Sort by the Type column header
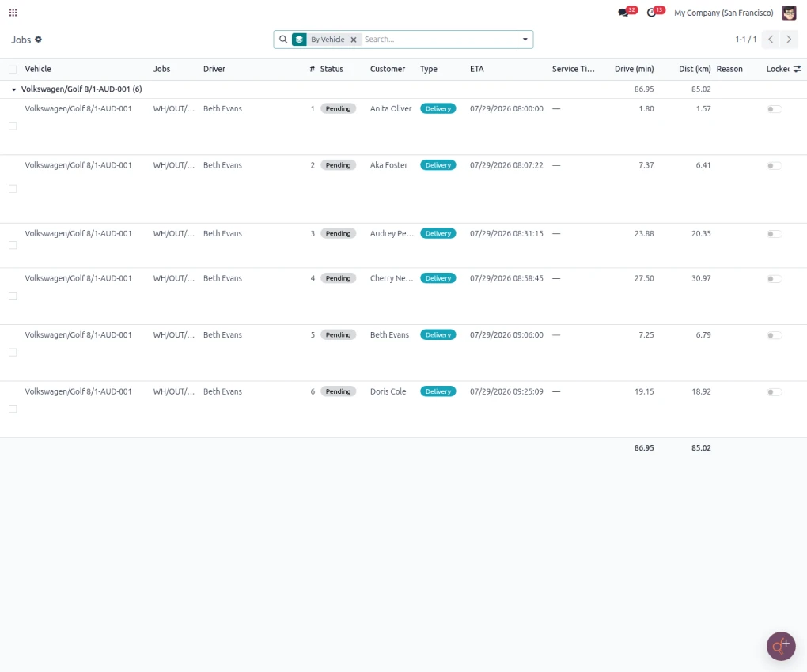Screen dimensions: 807x672 (x=429, y=69)
